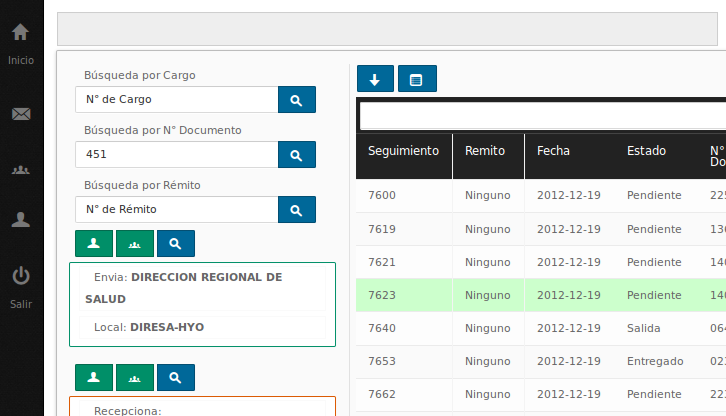The width and height of the screenshot is (726, 416).
Task: Focus the N° de Cargo input field
Action: click(x=176, y=100)
